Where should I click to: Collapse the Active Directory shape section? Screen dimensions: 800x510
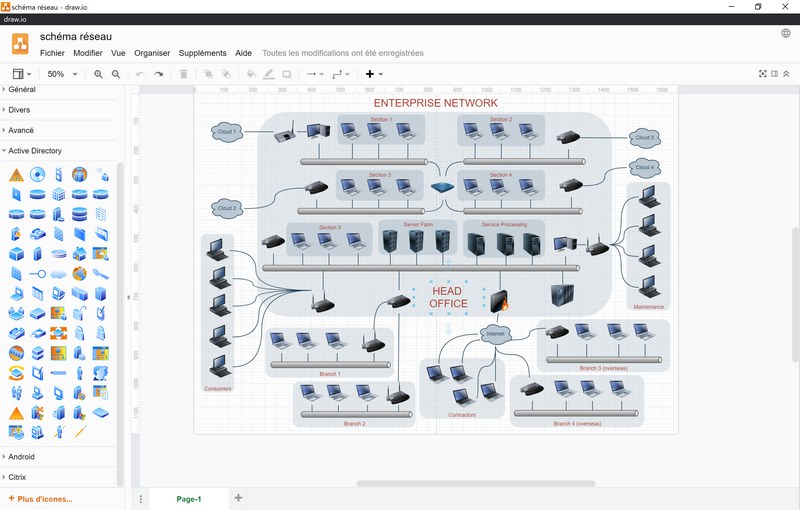pyautogui.click(x=35, y=151)
